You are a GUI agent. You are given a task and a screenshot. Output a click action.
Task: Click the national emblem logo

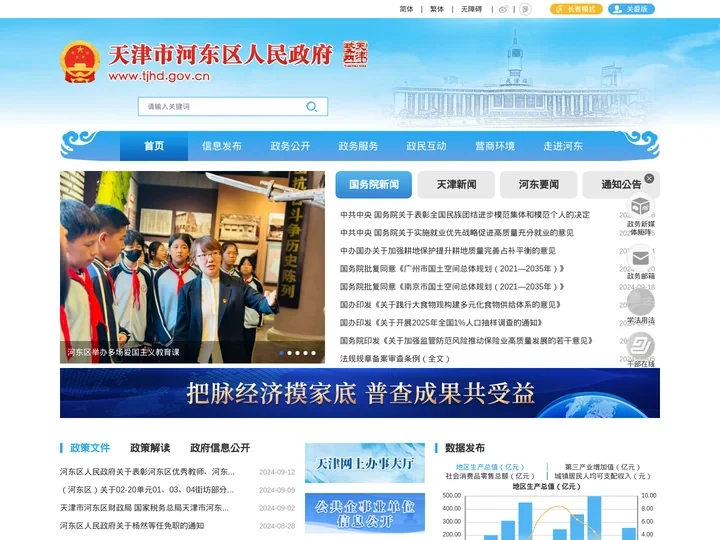point(80,62)
